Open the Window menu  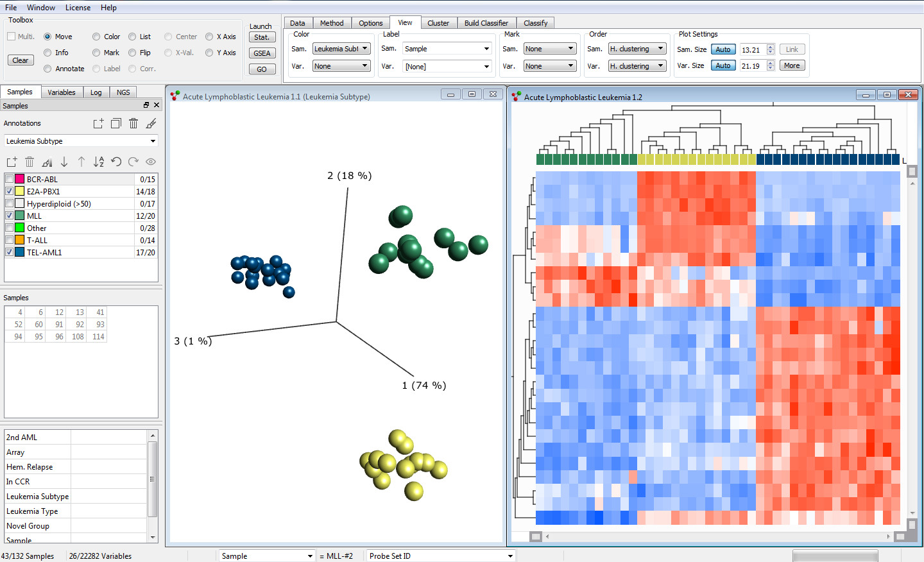coord(41,8)
